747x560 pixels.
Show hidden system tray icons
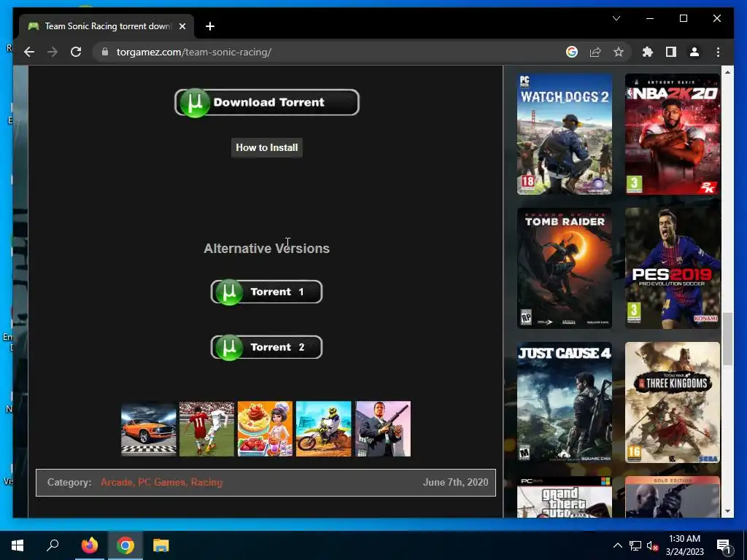pyautogui.click(x=617, y=545)
